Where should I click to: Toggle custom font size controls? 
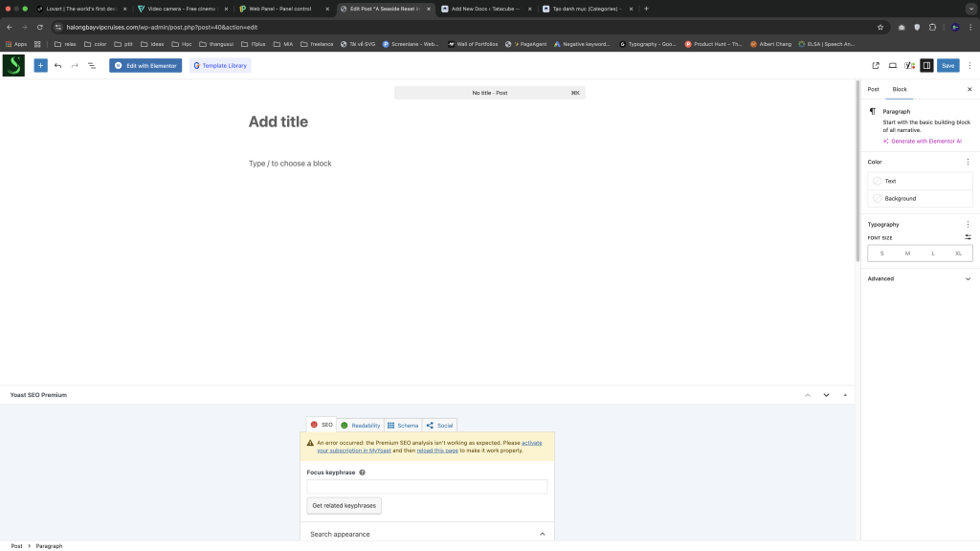pos(968,237)
